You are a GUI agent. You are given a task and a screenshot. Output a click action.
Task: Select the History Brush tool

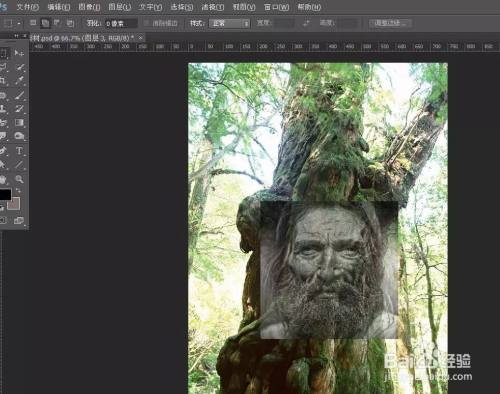(x=19, y=109)
